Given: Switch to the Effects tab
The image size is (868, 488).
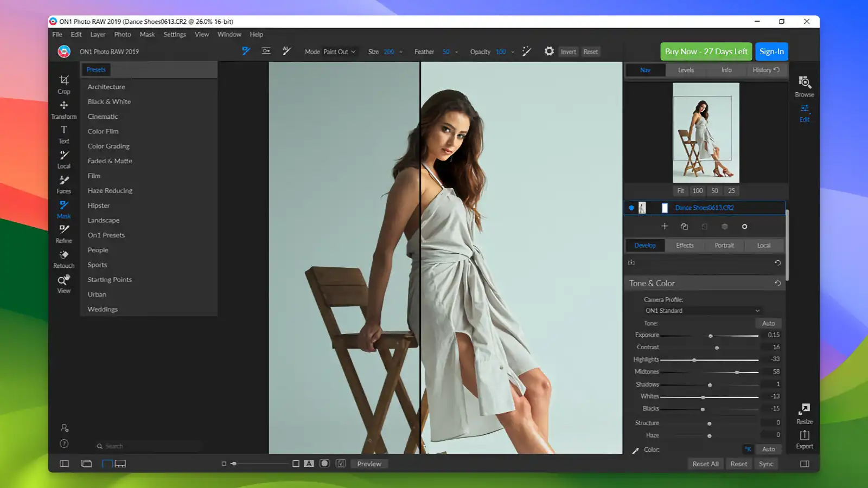Looking at the screenshot, I should pos(684,245).
